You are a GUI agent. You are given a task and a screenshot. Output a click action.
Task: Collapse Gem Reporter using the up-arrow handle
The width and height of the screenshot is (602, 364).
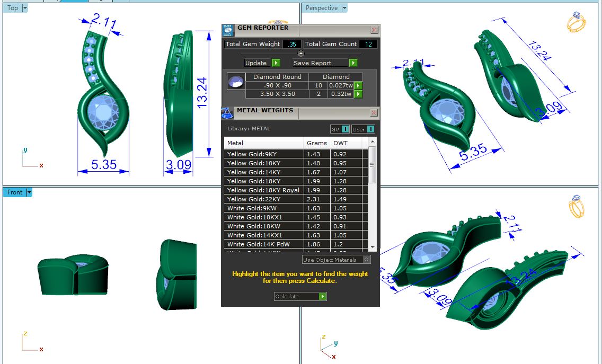pyautogui.click(x=301, y=54)
